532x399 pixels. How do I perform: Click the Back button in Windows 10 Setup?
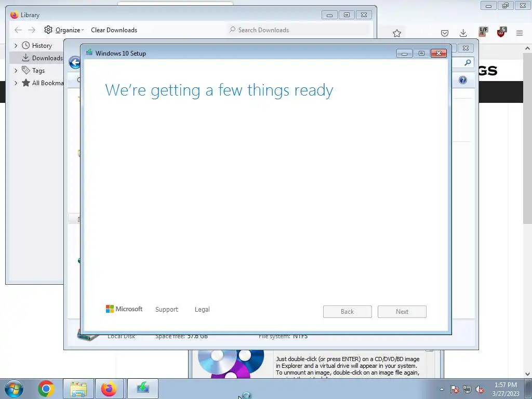347,312
